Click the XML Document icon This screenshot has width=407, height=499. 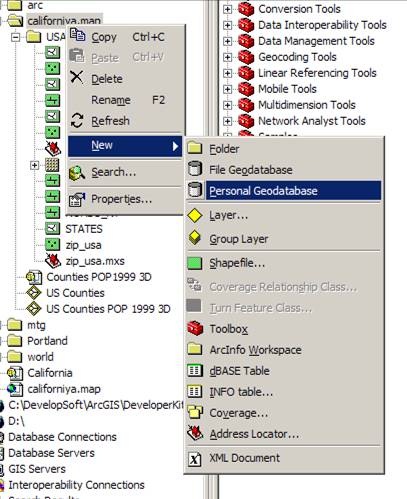(195, 459)
